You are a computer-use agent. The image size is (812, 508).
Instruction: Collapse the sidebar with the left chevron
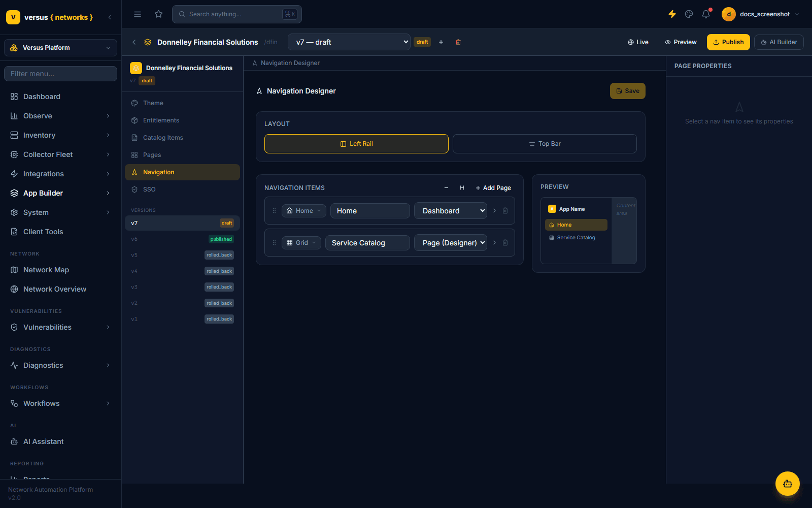[110, 17]
